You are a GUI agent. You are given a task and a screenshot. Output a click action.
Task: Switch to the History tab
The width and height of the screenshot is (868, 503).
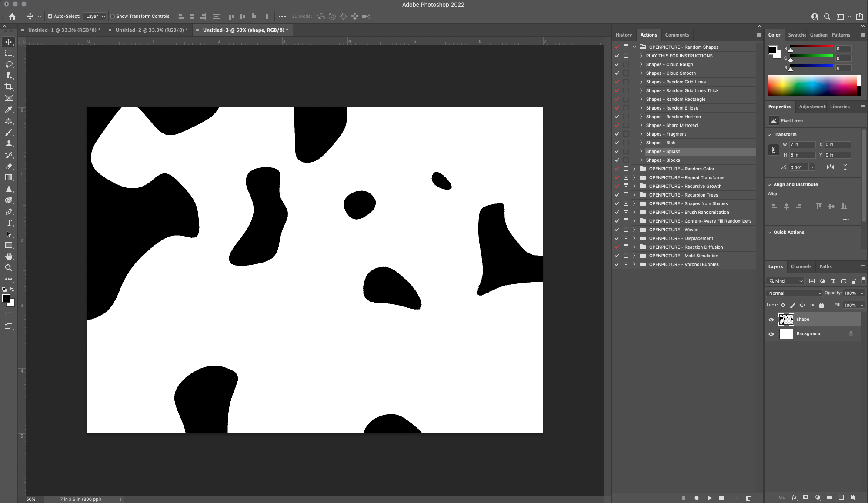[624, 35]
